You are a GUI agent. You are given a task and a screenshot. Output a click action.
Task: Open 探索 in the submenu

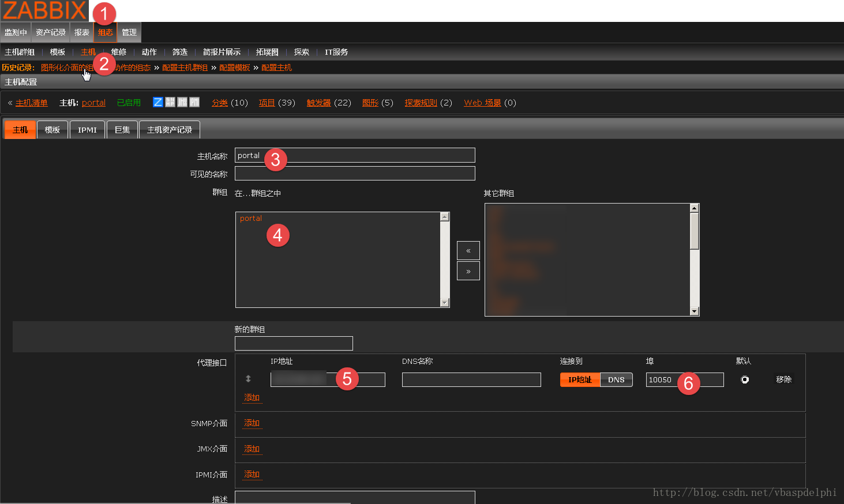pos(302,52)
